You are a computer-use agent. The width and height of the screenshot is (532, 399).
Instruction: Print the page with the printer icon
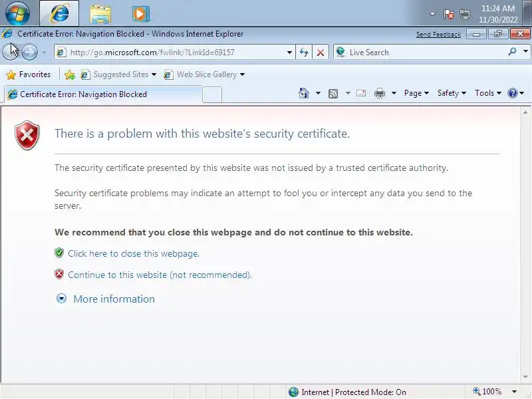point(379,93)
